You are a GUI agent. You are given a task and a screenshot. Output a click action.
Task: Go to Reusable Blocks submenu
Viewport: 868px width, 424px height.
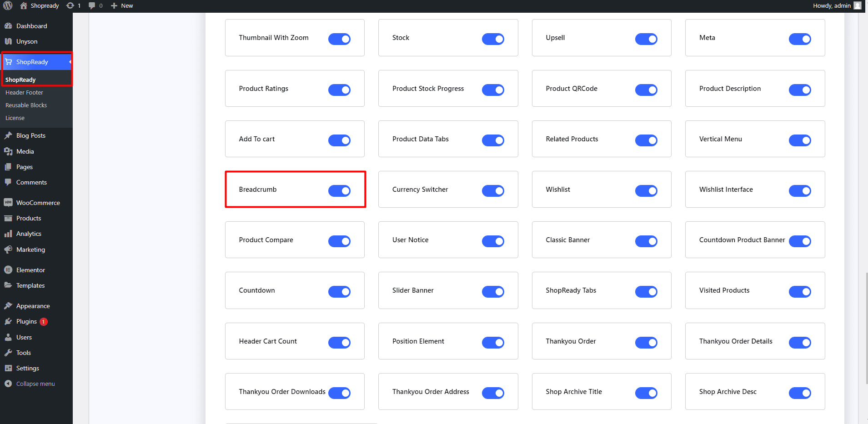tap(26, 105)
